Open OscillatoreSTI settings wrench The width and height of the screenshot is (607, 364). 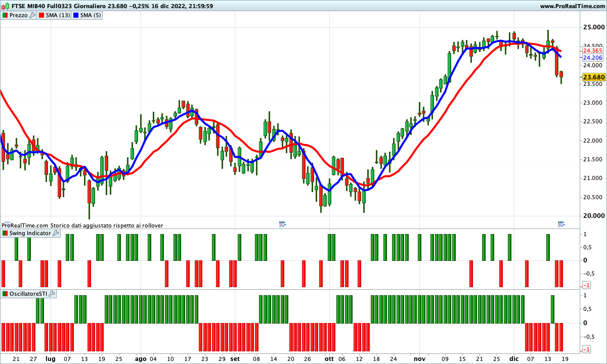pos(52,294)
